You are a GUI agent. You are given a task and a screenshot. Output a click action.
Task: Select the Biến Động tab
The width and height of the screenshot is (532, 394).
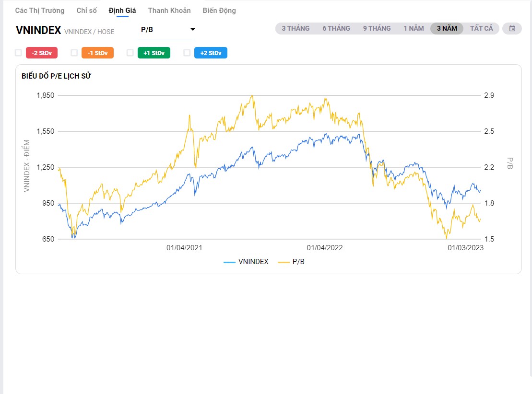click(x=219, y=11)
